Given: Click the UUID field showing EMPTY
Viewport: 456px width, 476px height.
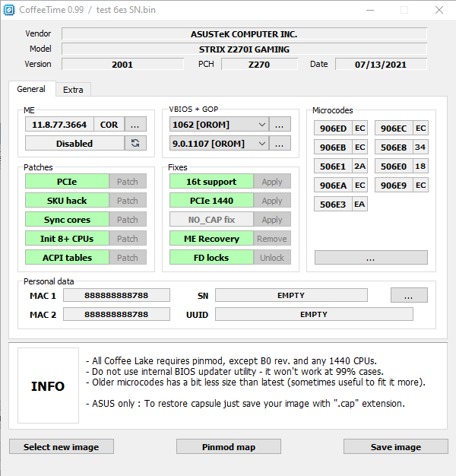Looking at the screenshot, I should [x=314, y=314].
